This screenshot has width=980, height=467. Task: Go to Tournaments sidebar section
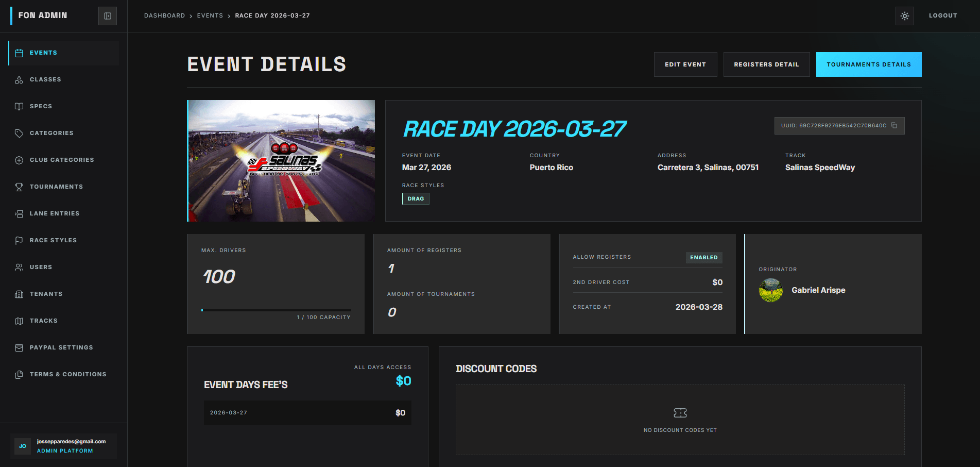pos(64,187)
